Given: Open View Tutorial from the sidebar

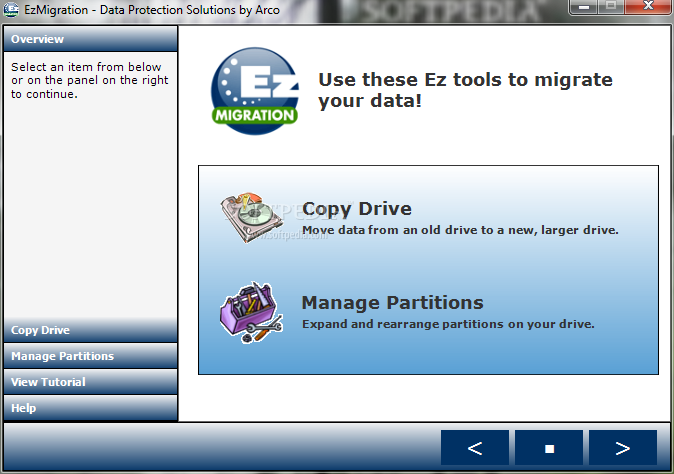Looking at the screenshot, I should pos(90,382).
